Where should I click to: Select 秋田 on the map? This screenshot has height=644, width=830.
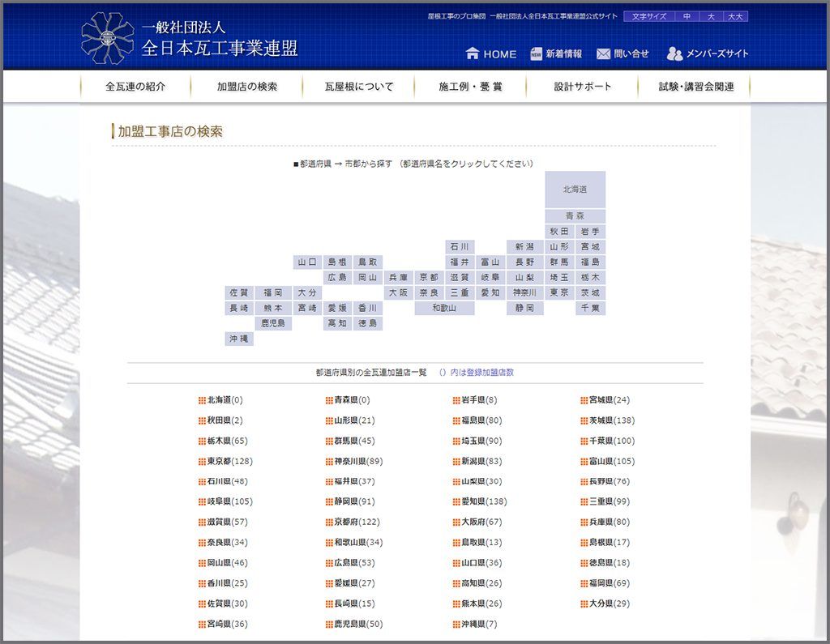click(559, 231)
